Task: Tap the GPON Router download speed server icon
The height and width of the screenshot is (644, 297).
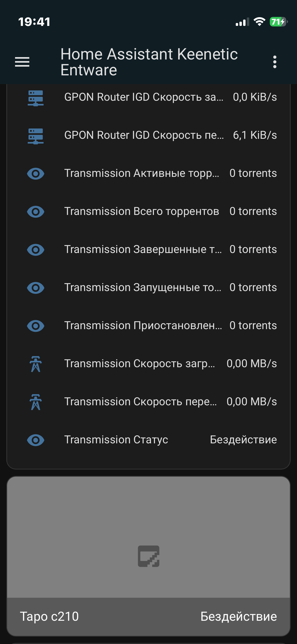Action: [x=36, y=98]
